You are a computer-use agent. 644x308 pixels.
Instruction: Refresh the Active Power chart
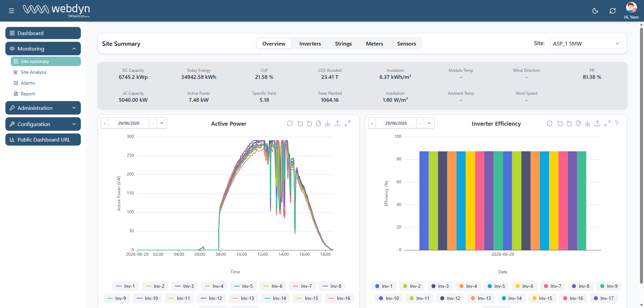point(290,123)
